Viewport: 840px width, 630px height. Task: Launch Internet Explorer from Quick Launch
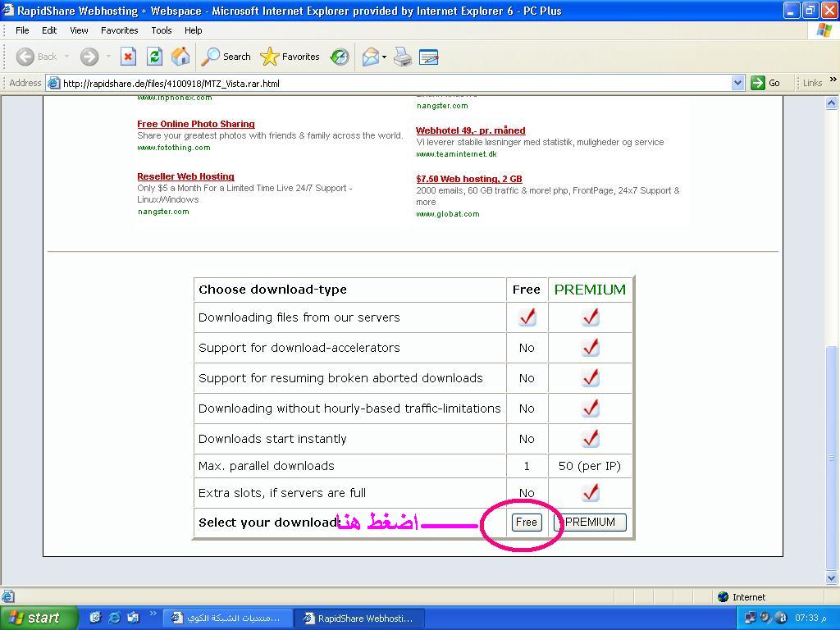pos(114,618)
